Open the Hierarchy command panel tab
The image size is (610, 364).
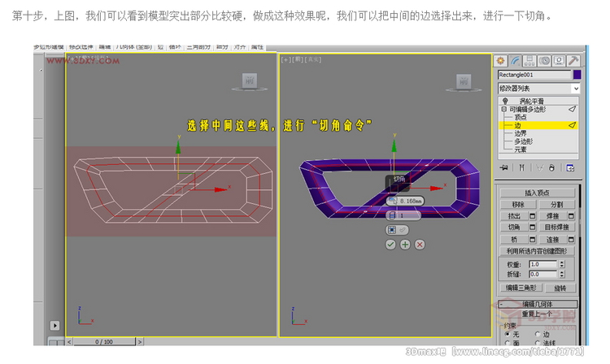(x=529, y=61)
